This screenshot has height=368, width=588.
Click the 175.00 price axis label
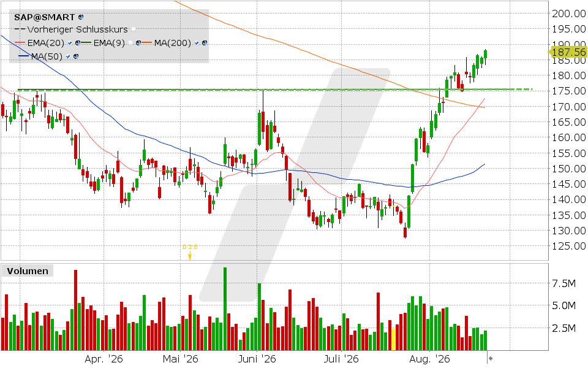pos(569,91)
